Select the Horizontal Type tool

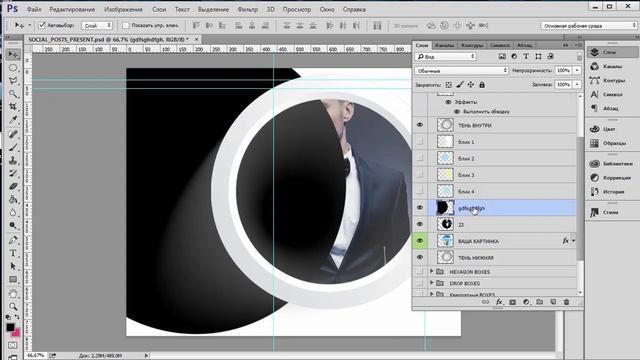[x=13, y=253]
